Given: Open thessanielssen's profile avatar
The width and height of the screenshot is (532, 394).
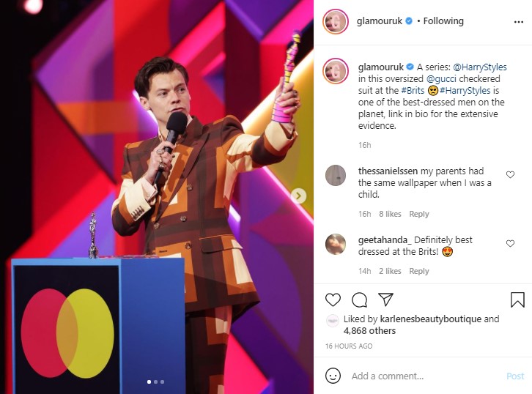Looking at the screenshot, I should point(336,175).
